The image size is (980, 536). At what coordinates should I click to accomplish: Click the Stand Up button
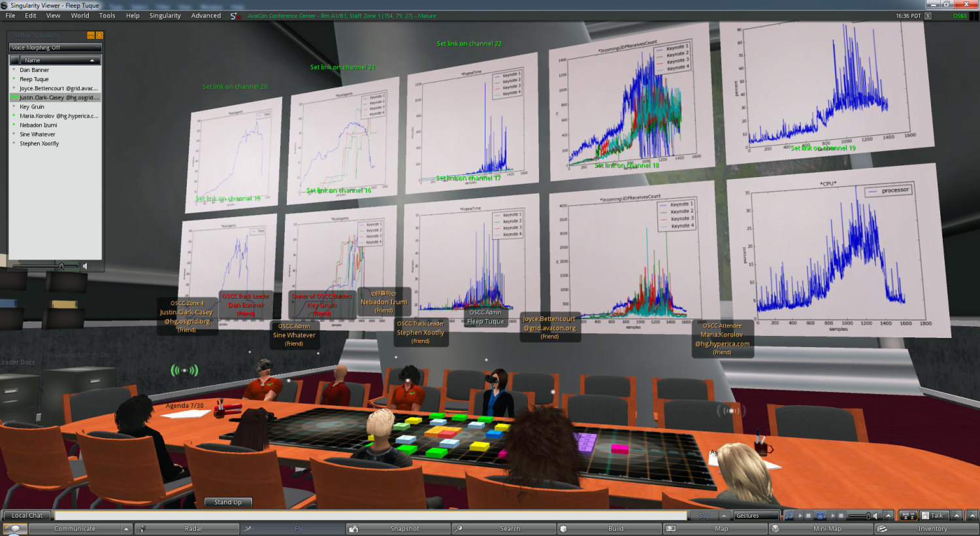[228, 502]
